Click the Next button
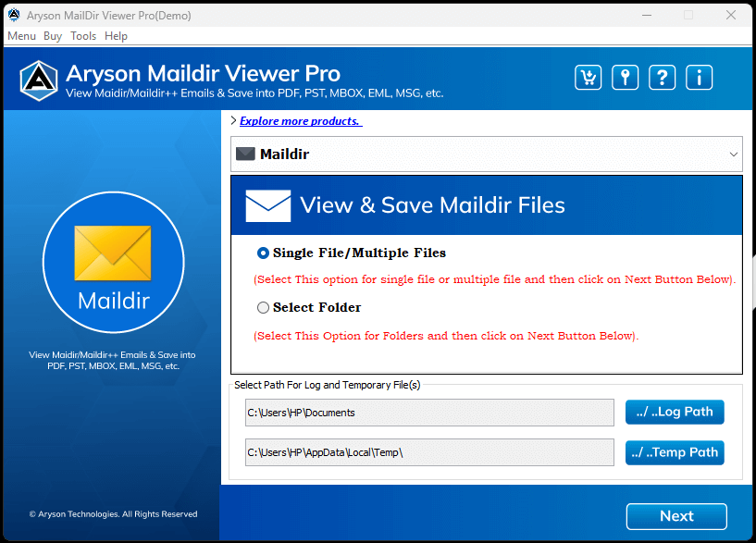 [x=676, y=516]
